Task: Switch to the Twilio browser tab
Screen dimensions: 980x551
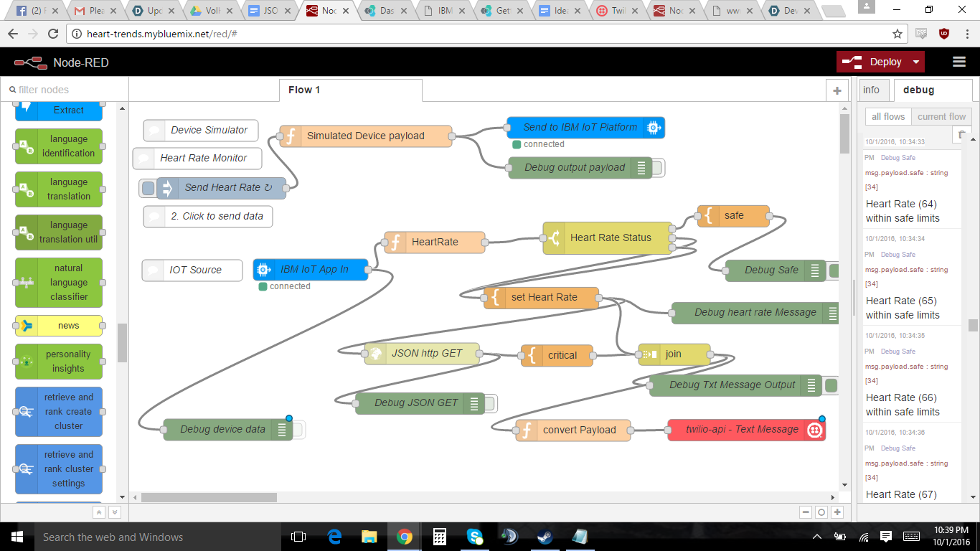Action: point(618,11)
